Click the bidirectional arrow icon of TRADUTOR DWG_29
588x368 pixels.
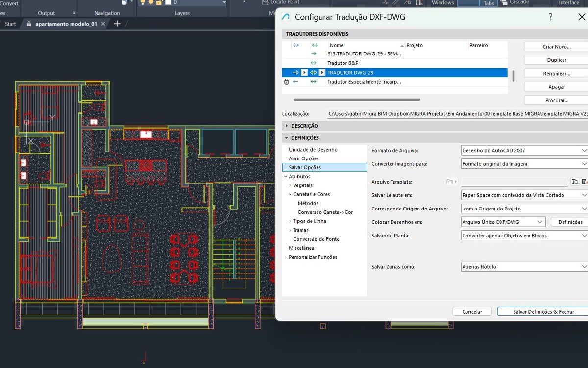tap(314, 73)
